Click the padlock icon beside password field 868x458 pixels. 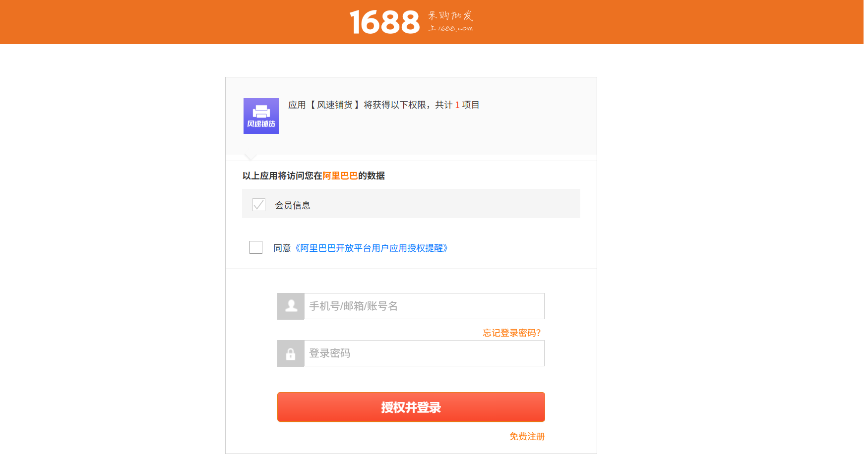291,353
